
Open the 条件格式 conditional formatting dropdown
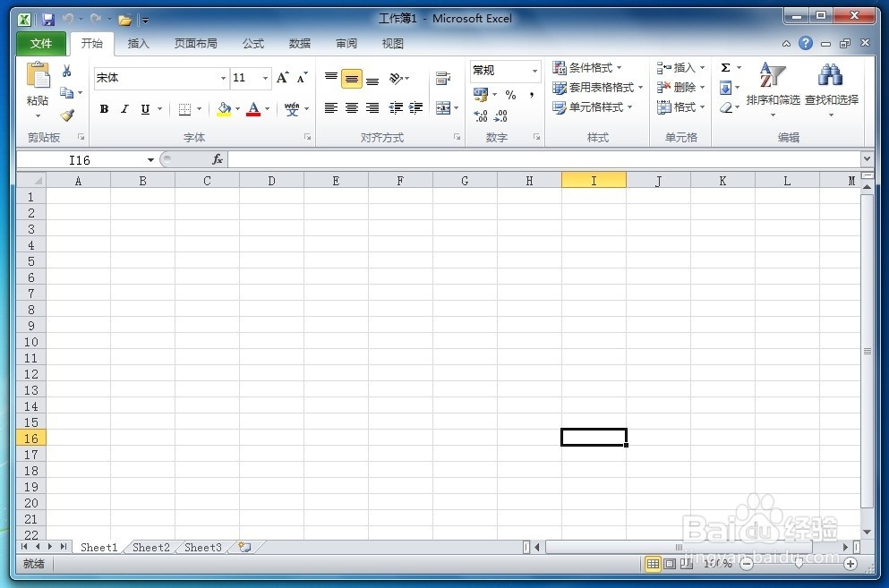click(587, 68)
